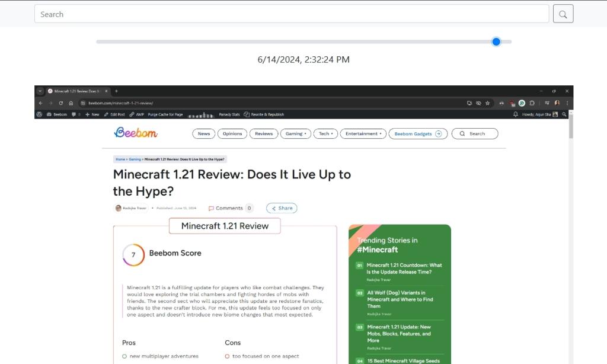
Task: Open Minecraft 1.21 Countdown trending story
Action: pyautogui.click(x=404, y=269)
